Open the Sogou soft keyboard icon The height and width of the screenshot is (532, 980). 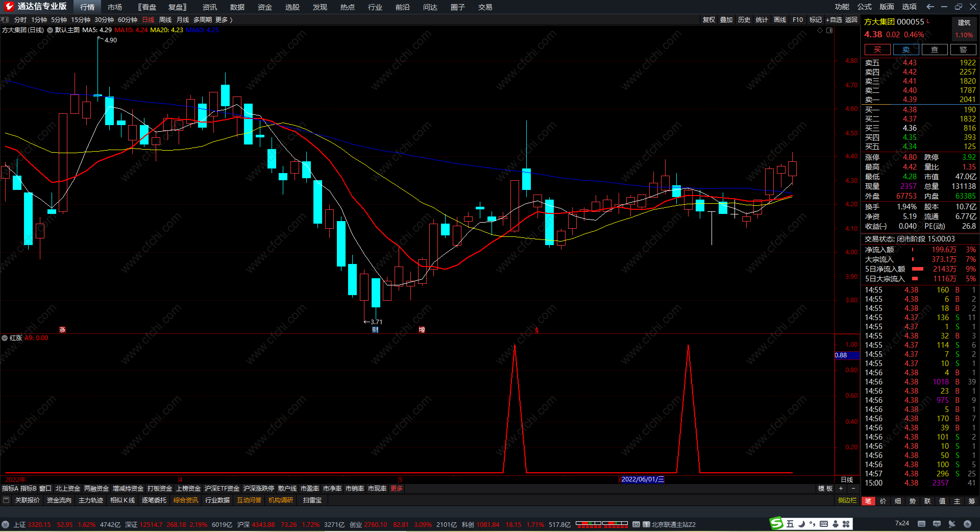824,524
